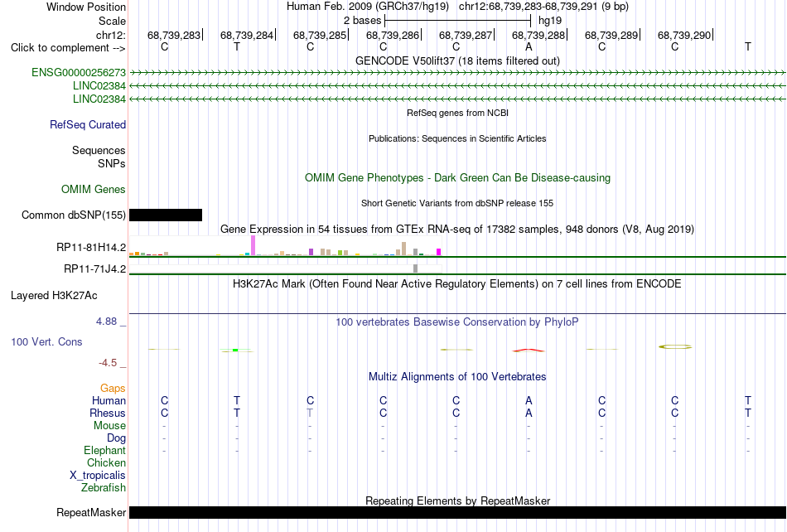Click the faded T in the Rhesus row
This screenshot has width=787, height=532.
310,413
